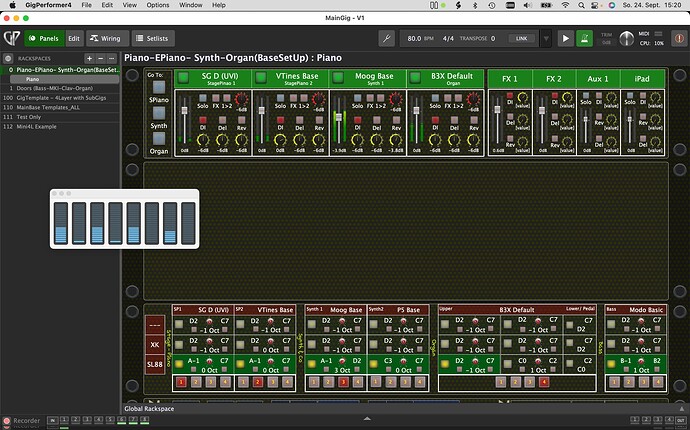Turn red gain knob in SG D channel
The width and height of the screenshot is (690, 430).
tap(242, 99)
